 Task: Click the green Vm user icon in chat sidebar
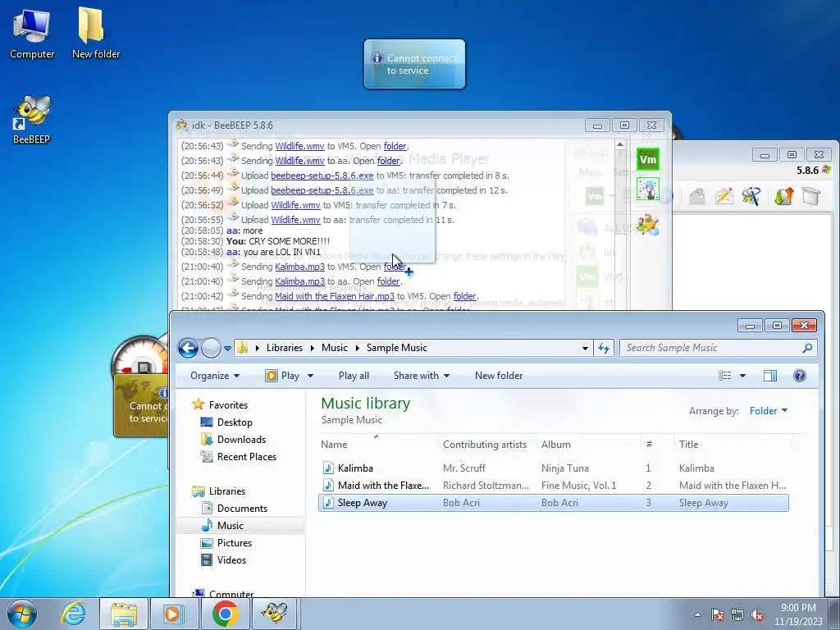(648, 159)
